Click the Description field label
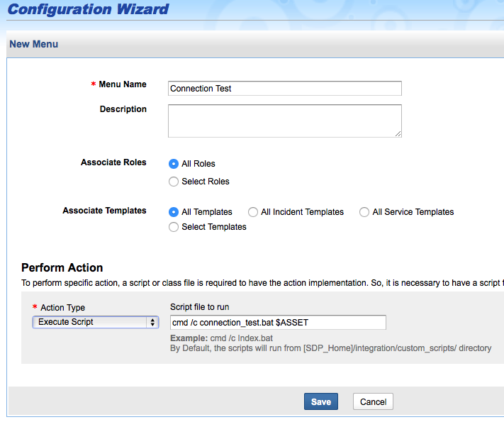504x422 pixels. tap(123, 109)
